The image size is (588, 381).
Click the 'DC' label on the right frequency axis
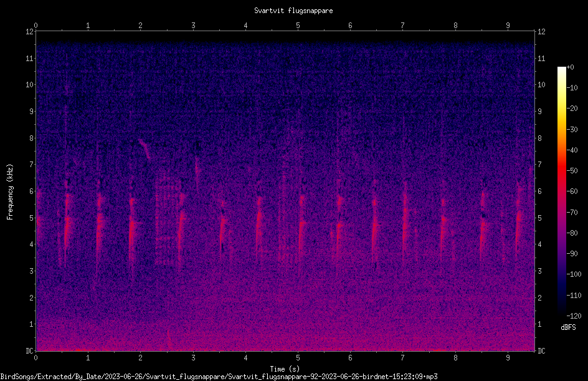(x=541, y=351)
